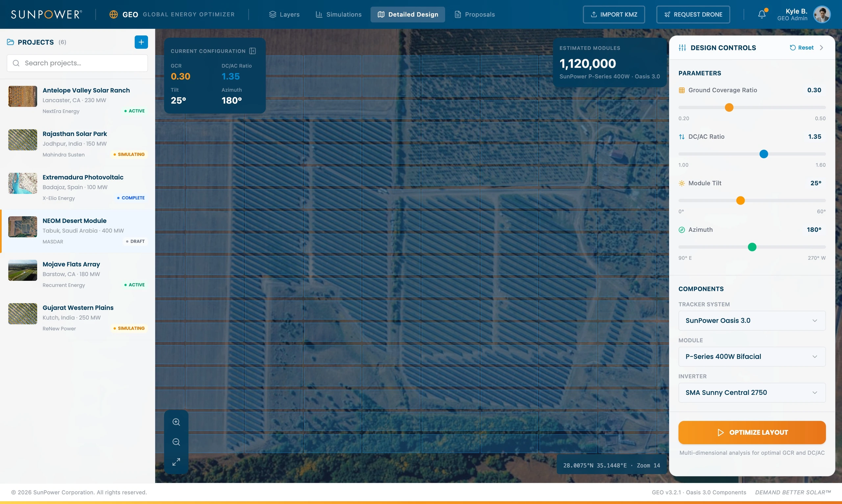Collapse the Current Configuration panel icon
Viewport: 842px width, 504px height.
252,51
